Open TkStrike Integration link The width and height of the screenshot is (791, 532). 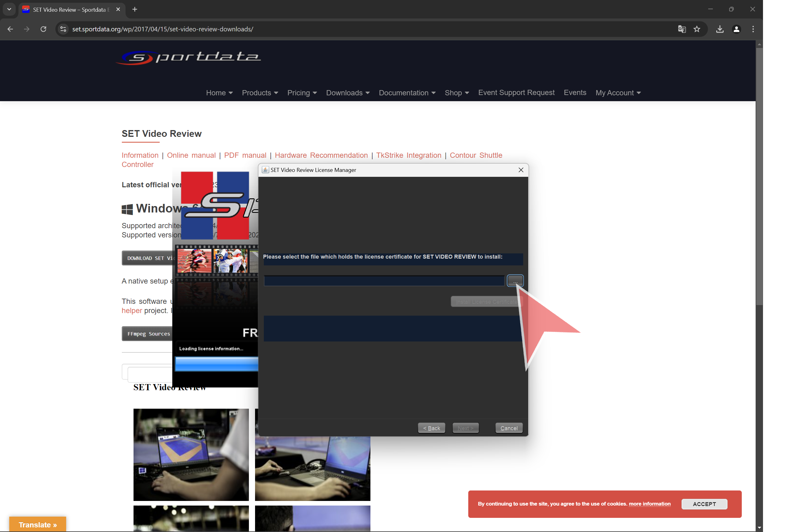pos(409,155)
